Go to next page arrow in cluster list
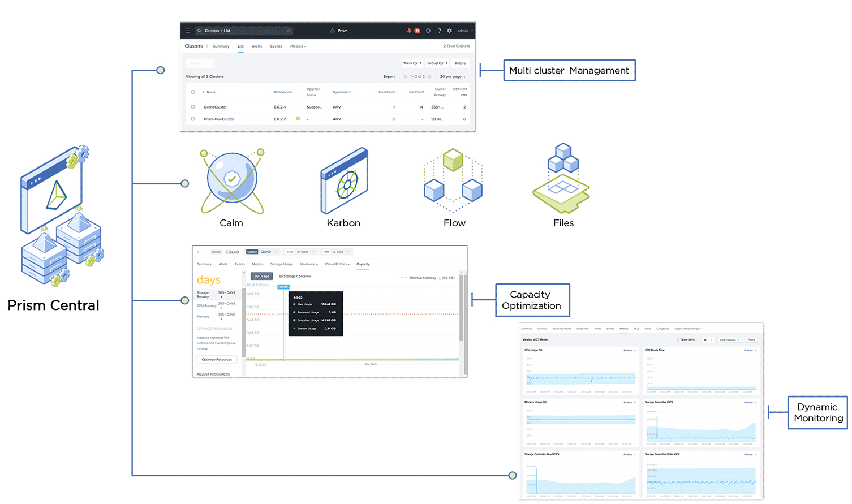 click(x=429, y=76)
